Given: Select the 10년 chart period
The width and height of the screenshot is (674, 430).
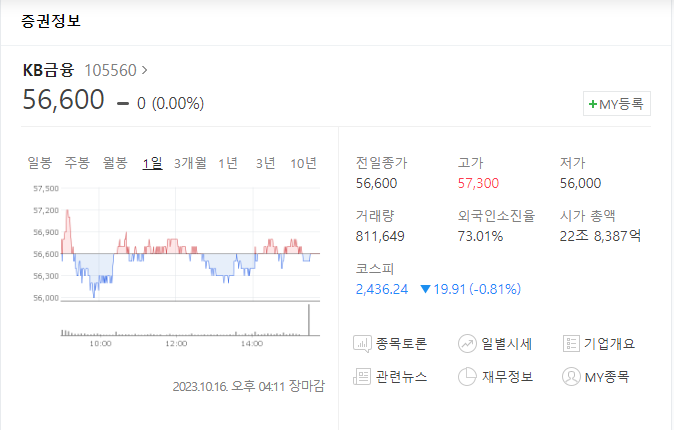Looking at the screenshot, I should coord(303,163).
